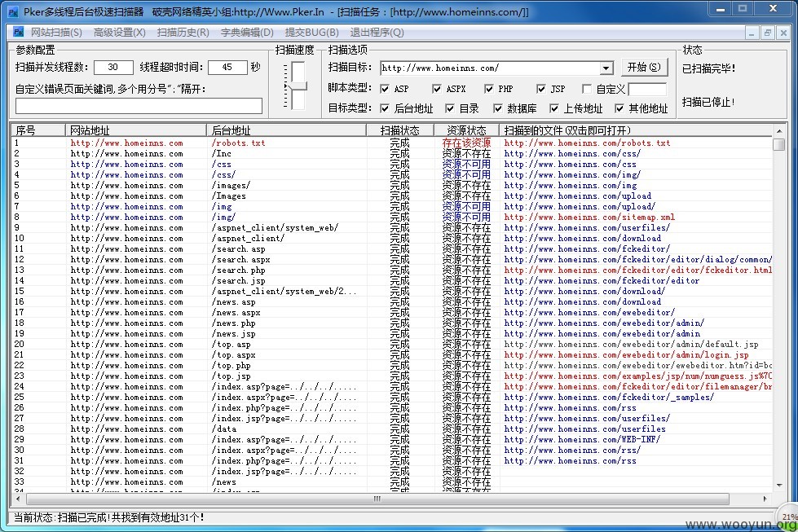
Task: Select row 28 /data path
Action: tap(224, 429)
